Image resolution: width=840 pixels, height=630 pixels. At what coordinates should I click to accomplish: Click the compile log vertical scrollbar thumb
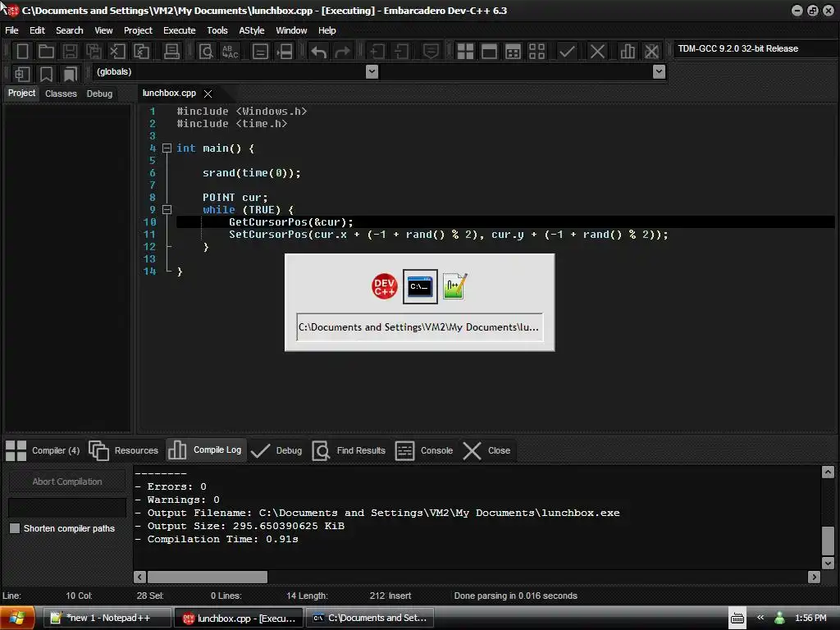point(828,541)
